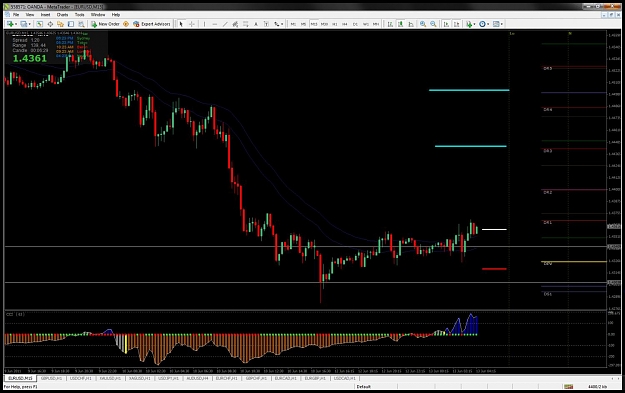Switch to the AUDUSD,H4 chart tab
625x393 pixels.
click(197, 378)
